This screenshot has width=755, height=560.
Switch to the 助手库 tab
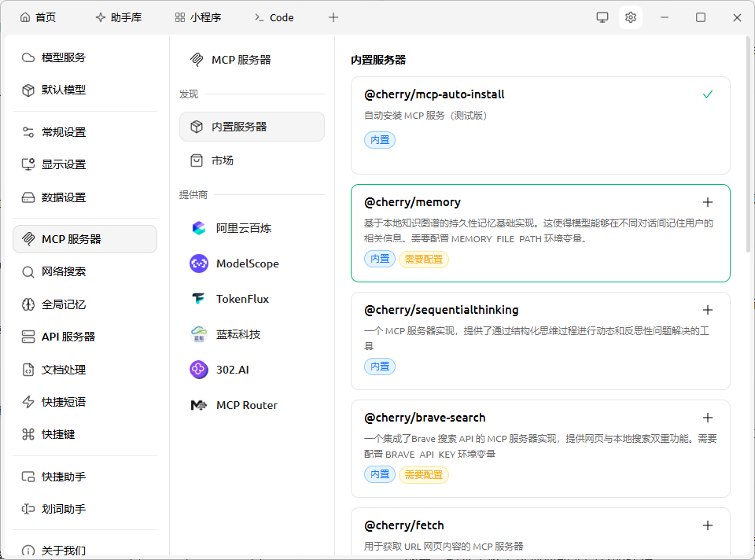[118, 17]
